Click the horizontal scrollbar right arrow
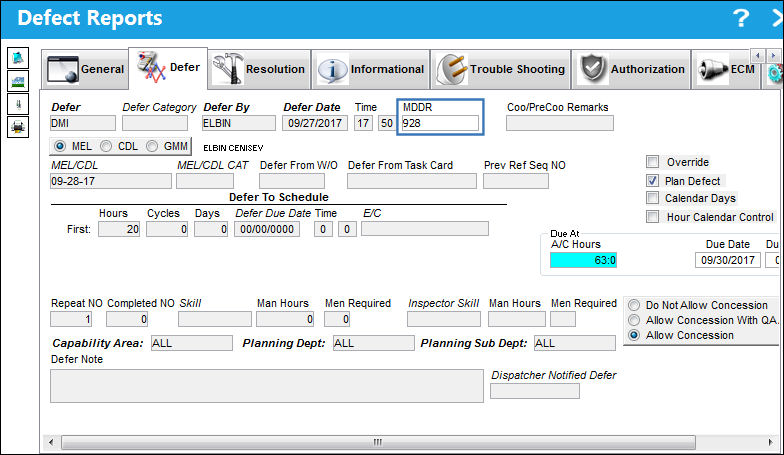 pyautogui.click(x=770, y=442)
